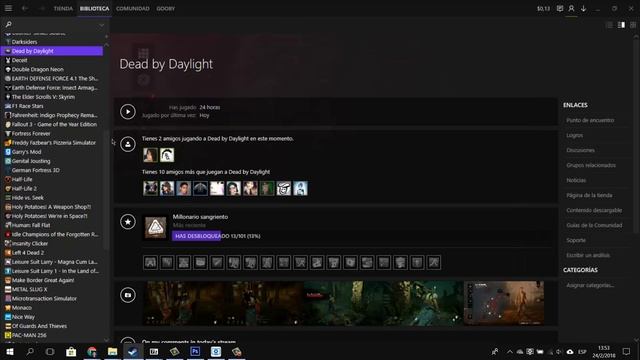Viewport: 640px width, 360px height.
Task: Open Contenido descargable link
Action: [594, 210]
